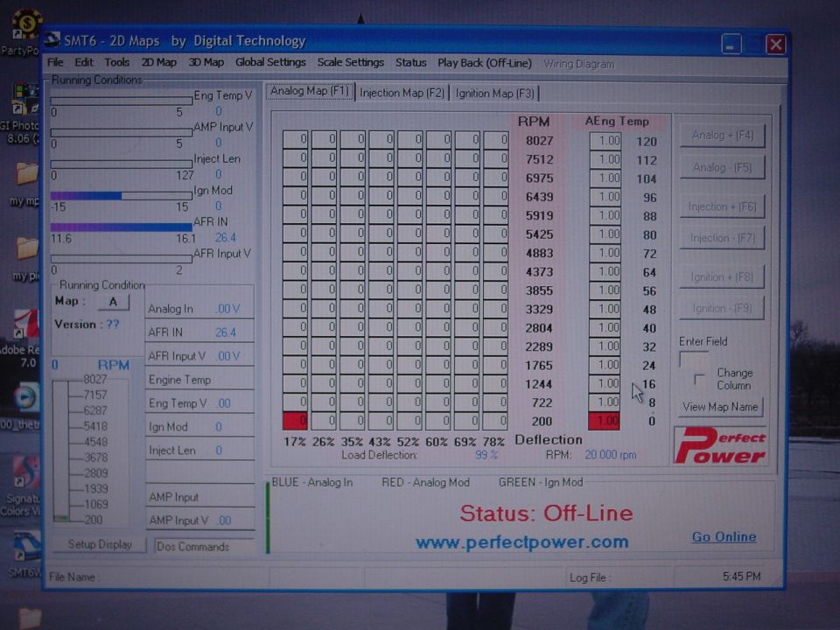The image size is (840, 630).
Task: Click the 4373 RPM row label
Action: [539, 272]
